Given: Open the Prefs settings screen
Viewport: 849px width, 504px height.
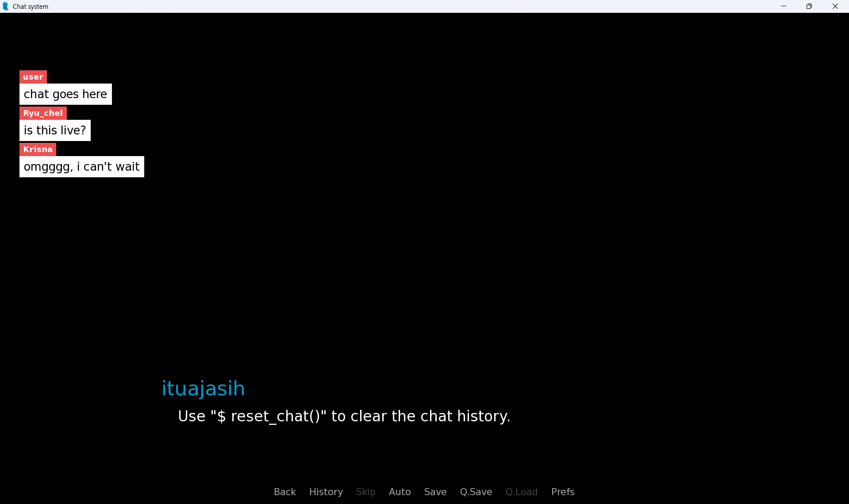Looking at the screenshot, I should 562,492.
